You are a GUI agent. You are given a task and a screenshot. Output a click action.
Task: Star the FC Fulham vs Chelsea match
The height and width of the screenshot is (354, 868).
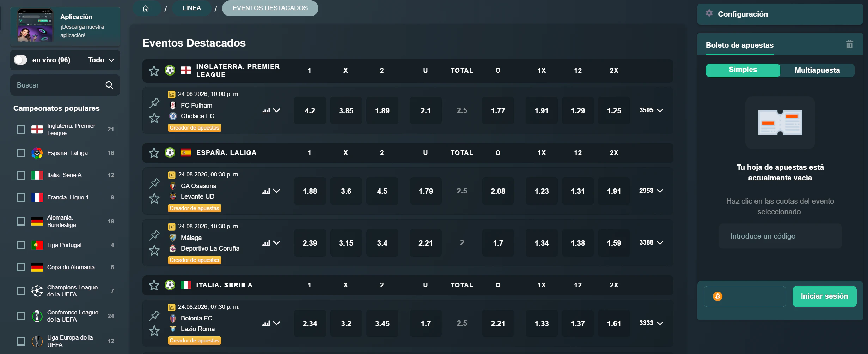(154, 118)
